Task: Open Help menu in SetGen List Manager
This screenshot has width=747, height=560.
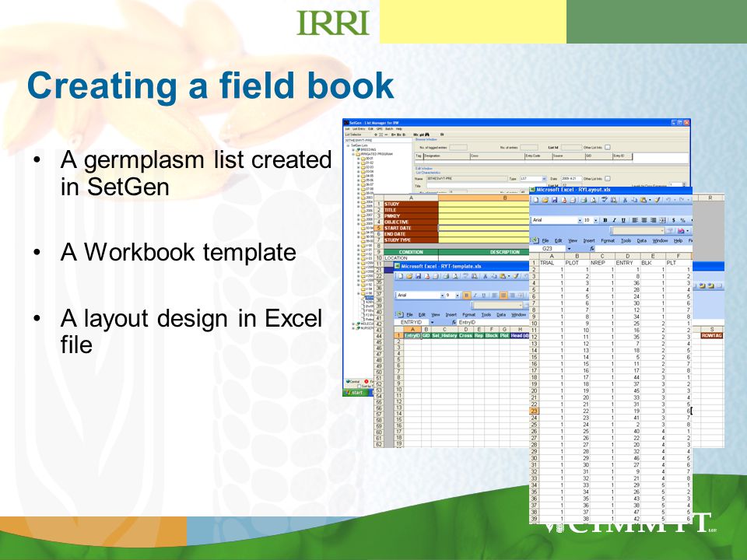Action: click(x=399, y=129)
